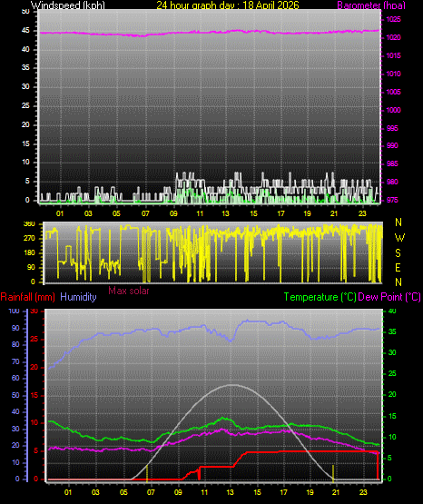Image resolution: width=423 pixels, height=504 pixels.
Task: Click the yellow sunset marker near hour 21
Action: click(x=333, y=473)
